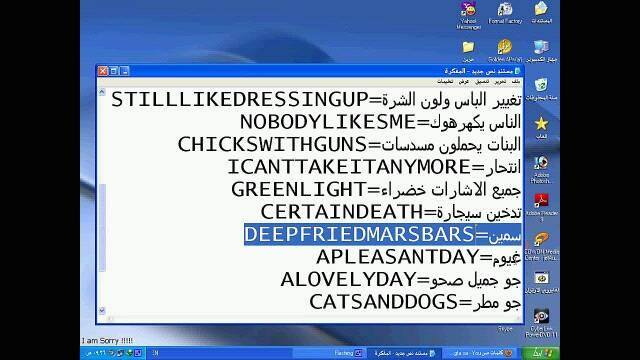640x360 pixels.
Task: Open the ملف (File) menu in Notepad
Action: point(516,82)
